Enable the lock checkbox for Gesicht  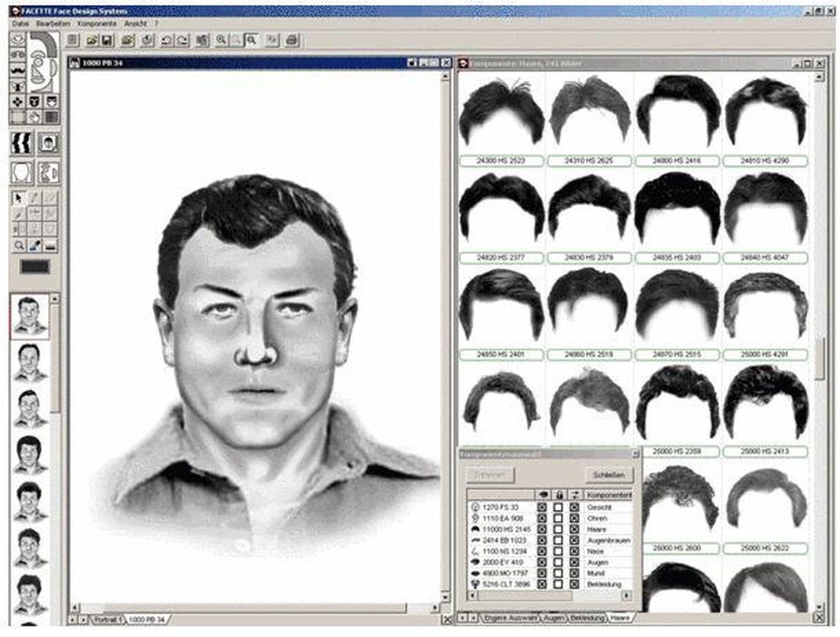click(x=559, y=507)
